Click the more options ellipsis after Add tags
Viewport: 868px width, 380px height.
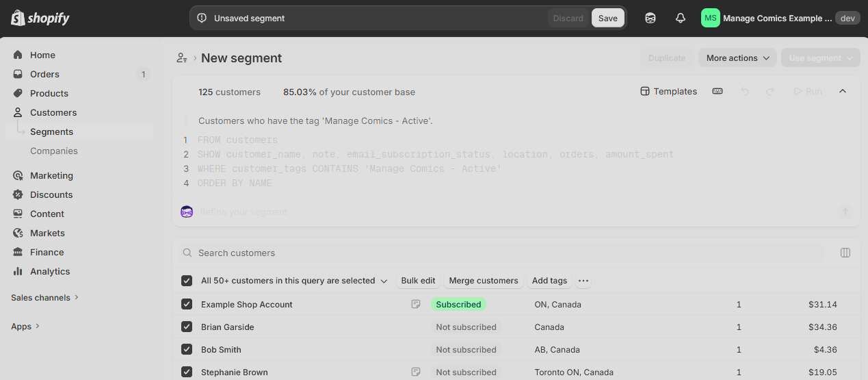583,281
